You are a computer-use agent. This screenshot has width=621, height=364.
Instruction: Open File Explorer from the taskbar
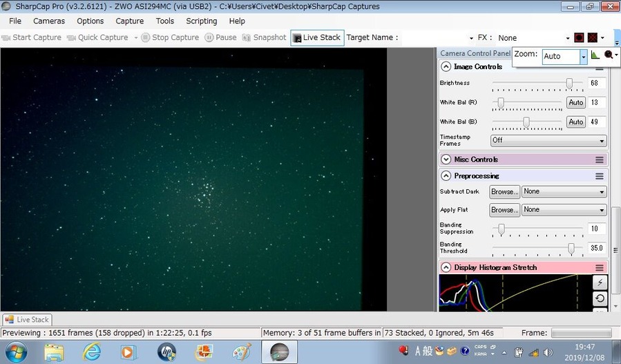click(54, 352)
